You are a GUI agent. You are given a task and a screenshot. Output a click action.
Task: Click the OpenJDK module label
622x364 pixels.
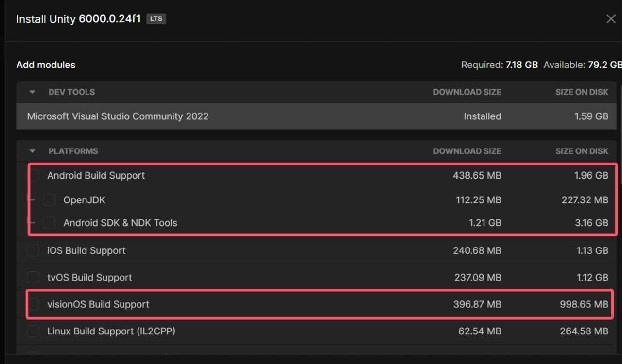(84, 200)
